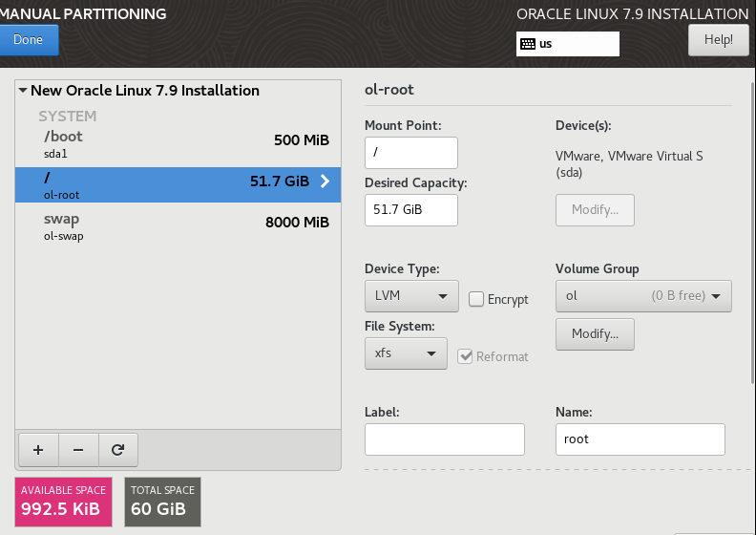Image resolution: width=756 pixels, height=535 pixels.
Task: Collapse the New Oracle Linux 7.9 Installation tree
Action: point(23,90)
